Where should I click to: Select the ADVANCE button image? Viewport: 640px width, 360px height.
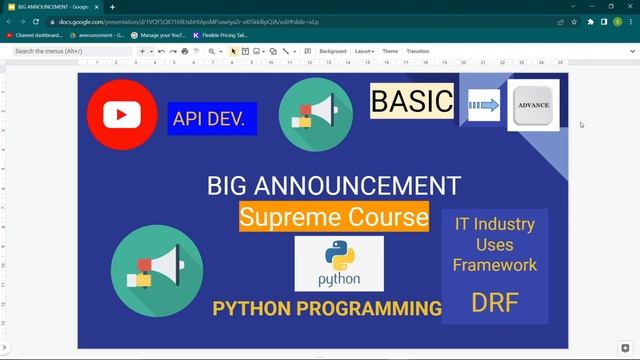point(533,105)
